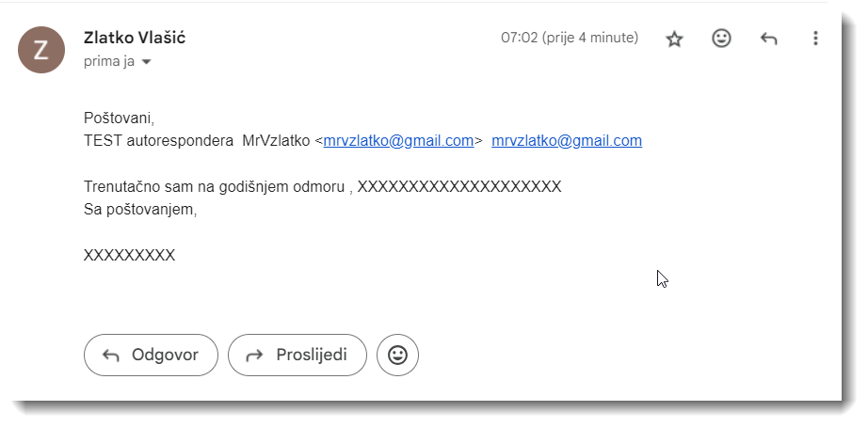The height and width of the screenshot is (427, 868).
Task: Star this email from Zlatko Vlašić
Action: pyautogui.click(x=674, y=39)
